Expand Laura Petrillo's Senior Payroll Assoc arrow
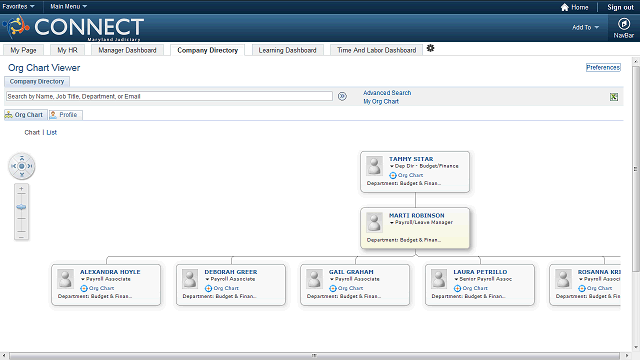The image size is (640, 360). coord(456,280)
